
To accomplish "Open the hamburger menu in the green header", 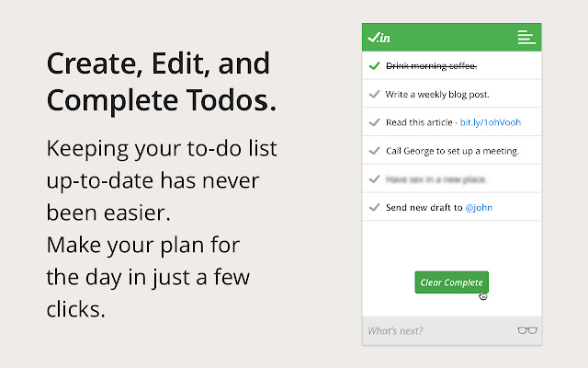I will (x=526, y=38).
